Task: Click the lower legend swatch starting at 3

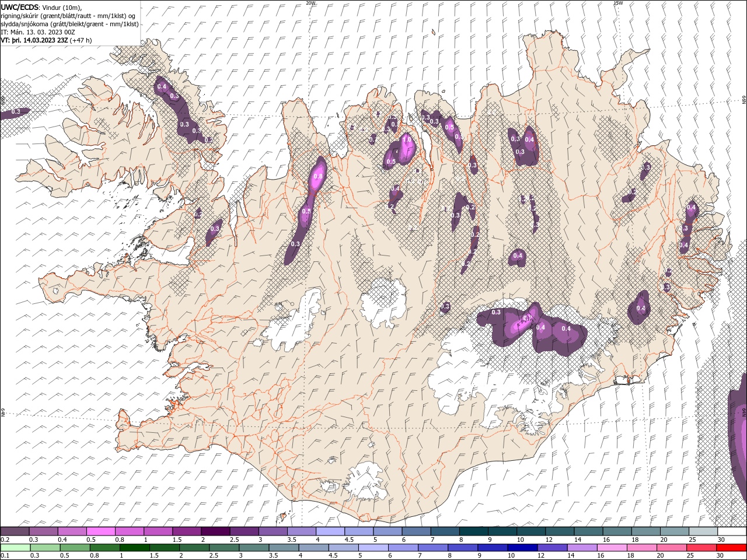Action: pyautogui.click(x=254, y=548)
